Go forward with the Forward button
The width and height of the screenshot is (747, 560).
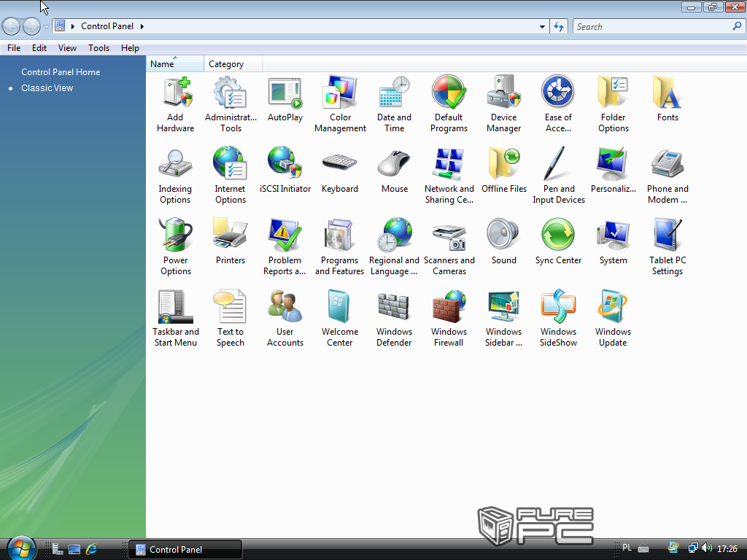point(31,26)
